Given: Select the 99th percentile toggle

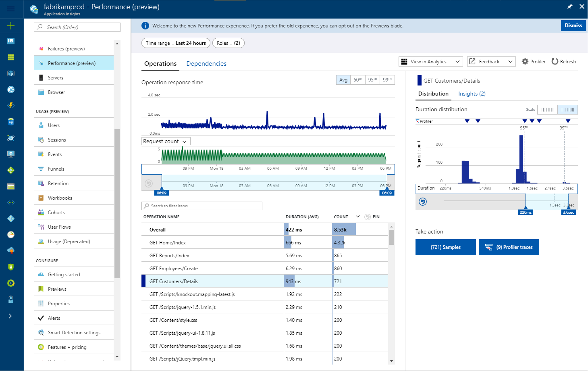Looking at the screenshot, I should pyautogui.click(x=387, y=80).
